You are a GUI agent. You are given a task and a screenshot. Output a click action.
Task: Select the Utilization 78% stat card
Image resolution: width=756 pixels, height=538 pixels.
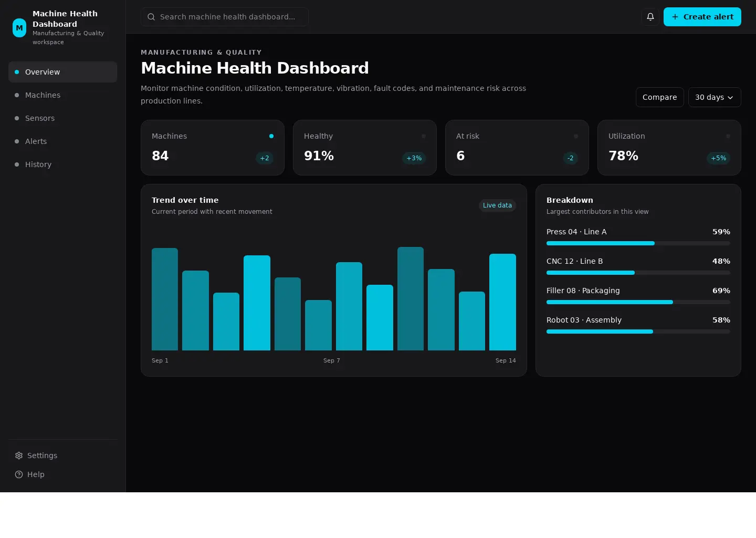(669, 148)
